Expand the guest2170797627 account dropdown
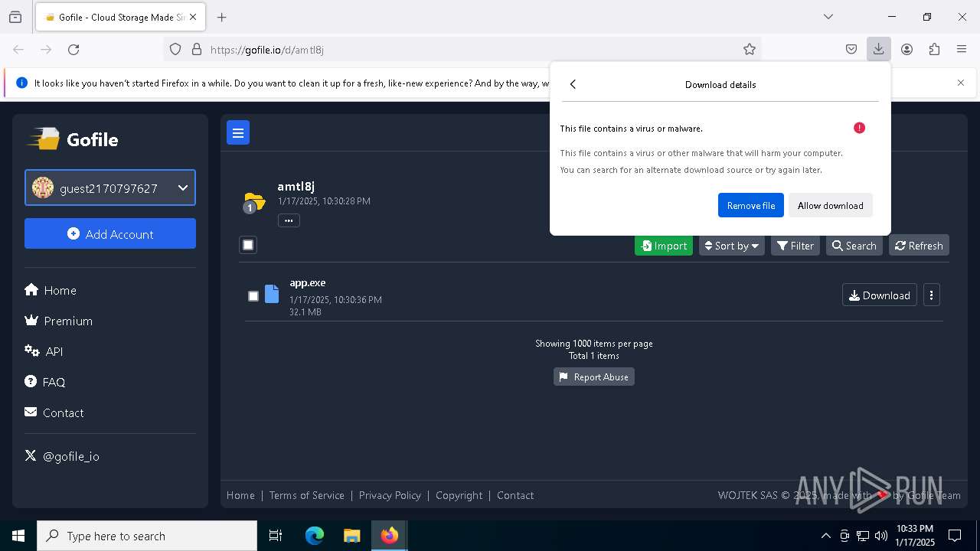 (x=110, y=187)
